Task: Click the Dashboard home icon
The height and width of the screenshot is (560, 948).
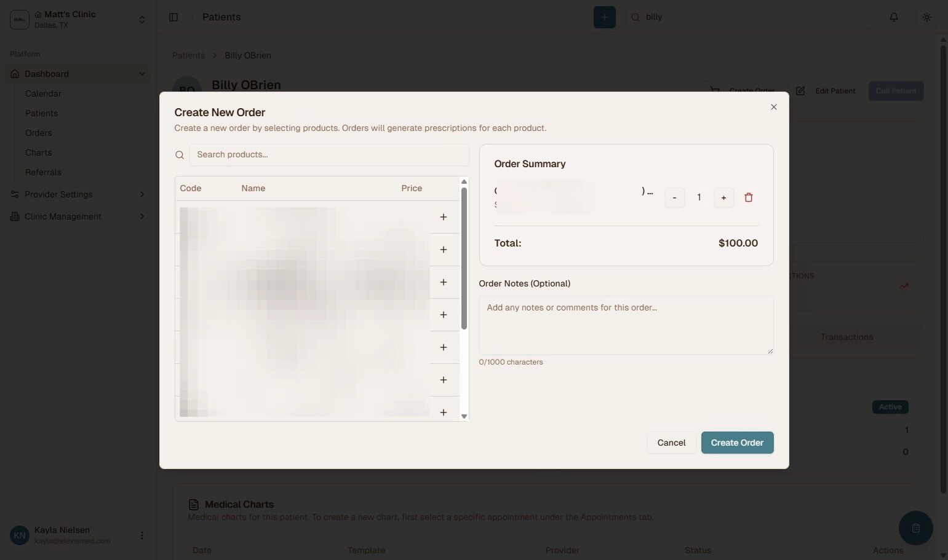Action: (x=15, y=74)
